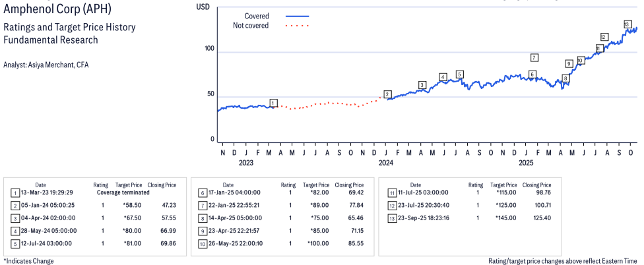Select marker 5 on the chart line

pyautogui.click(x=459, y=74)
